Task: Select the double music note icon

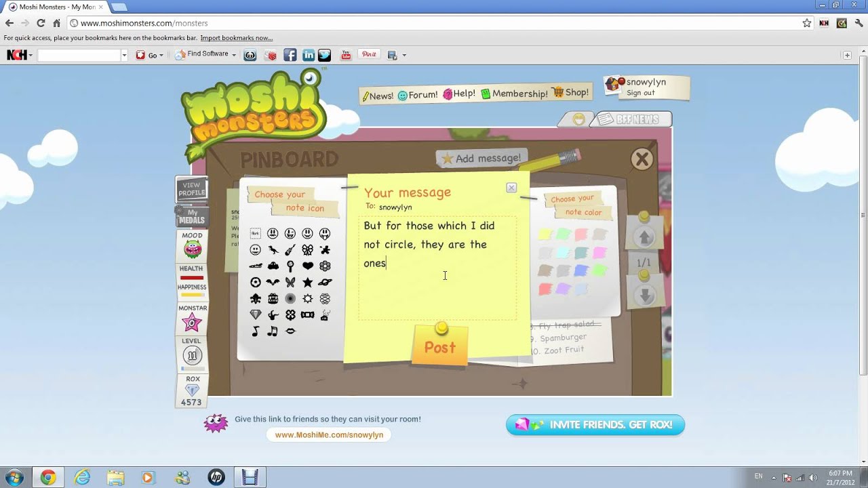Action: coord(273,331)
